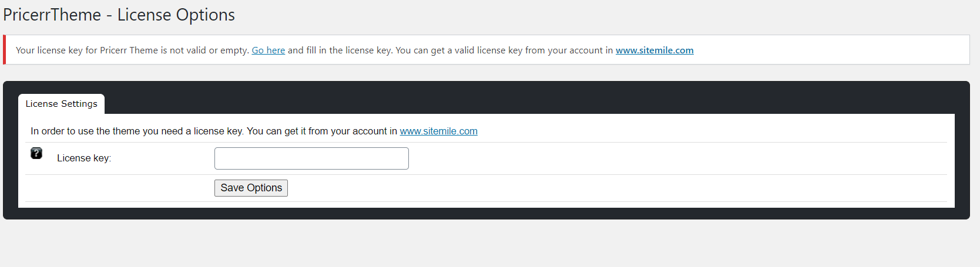The image size is (980, 267).
Task: Click "You can get a valid license key" notice text
Action: [x=459, y=50]
